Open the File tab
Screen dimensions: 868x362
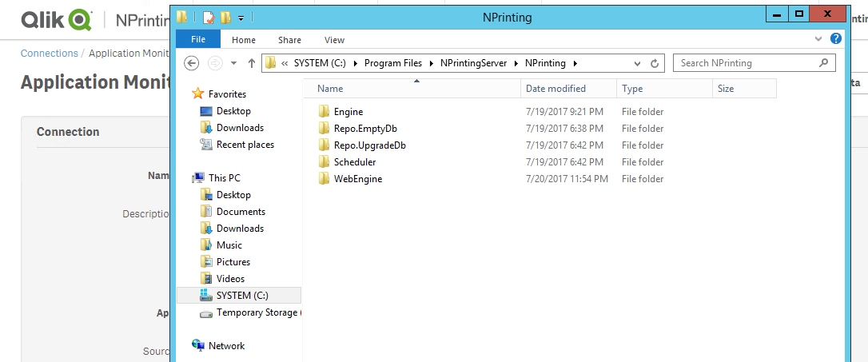(198, 39)
